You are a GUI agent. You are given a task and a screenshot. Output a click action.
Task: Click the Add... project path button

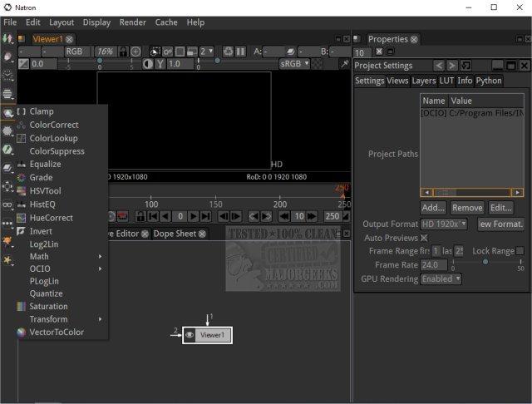pyautogui.click(x=433, y=208)
